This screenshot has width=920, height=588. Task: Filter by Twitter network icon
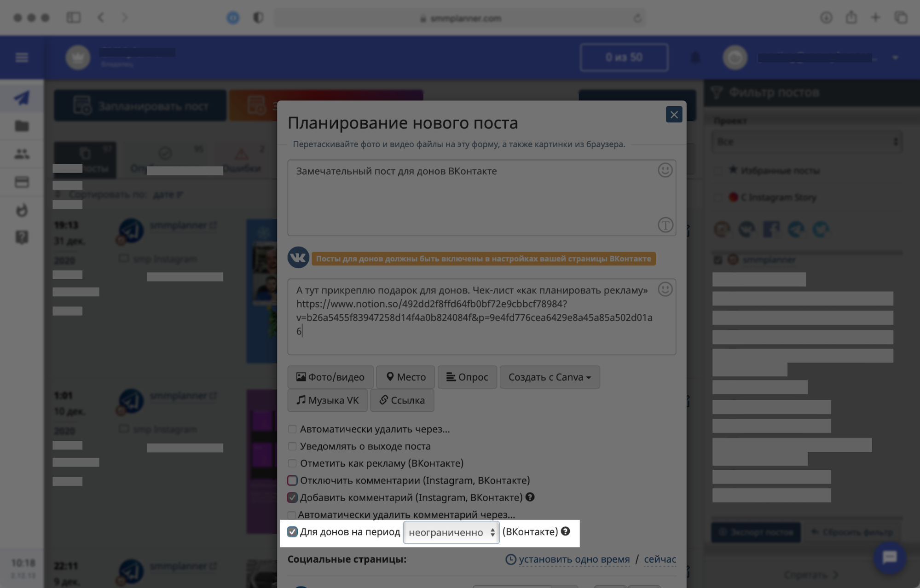pos(821,229)
